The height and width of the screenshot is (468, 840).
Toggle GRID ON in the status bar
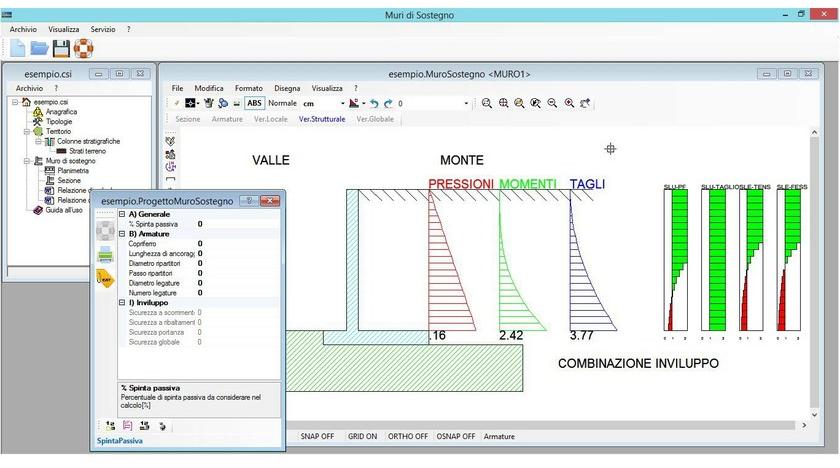(363, 437)
